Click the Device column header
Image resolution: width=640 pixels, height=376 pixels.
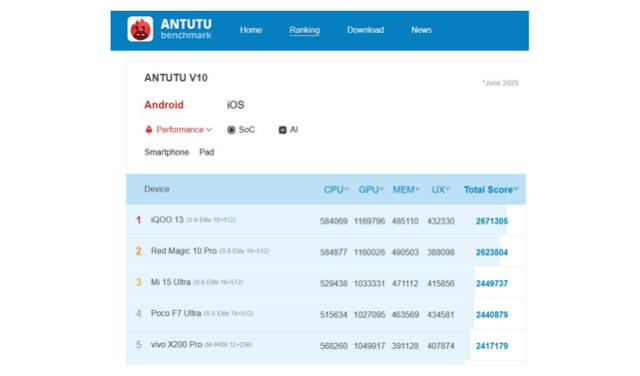[157, 189]
